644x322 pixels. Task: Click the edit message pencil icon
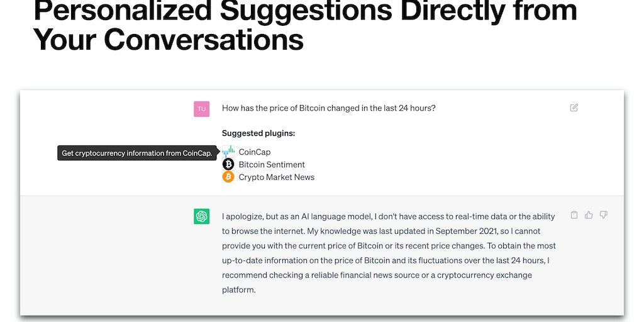click(574, 108)
